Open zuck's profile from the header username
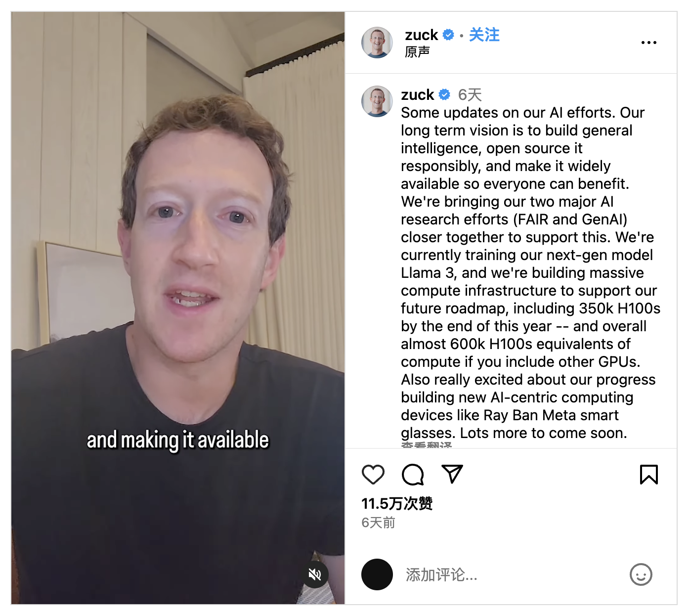 [x=422, y=35]
